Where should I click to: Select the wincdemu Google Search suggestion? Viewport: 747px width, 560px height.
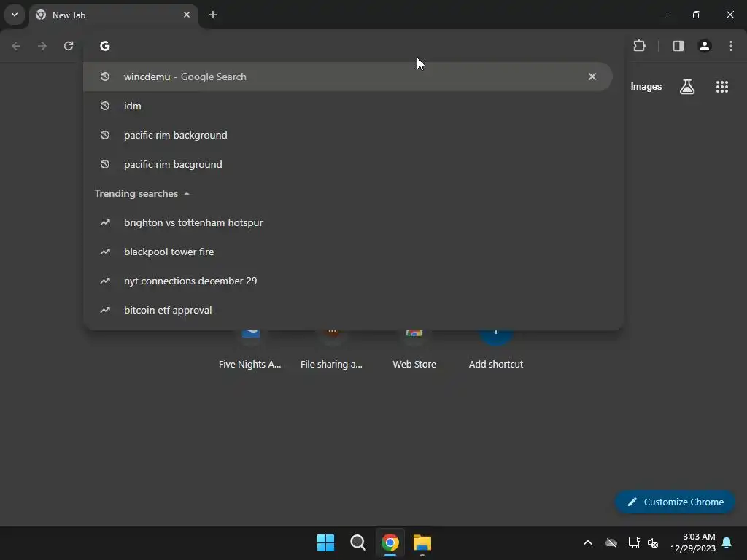point(347,77)
